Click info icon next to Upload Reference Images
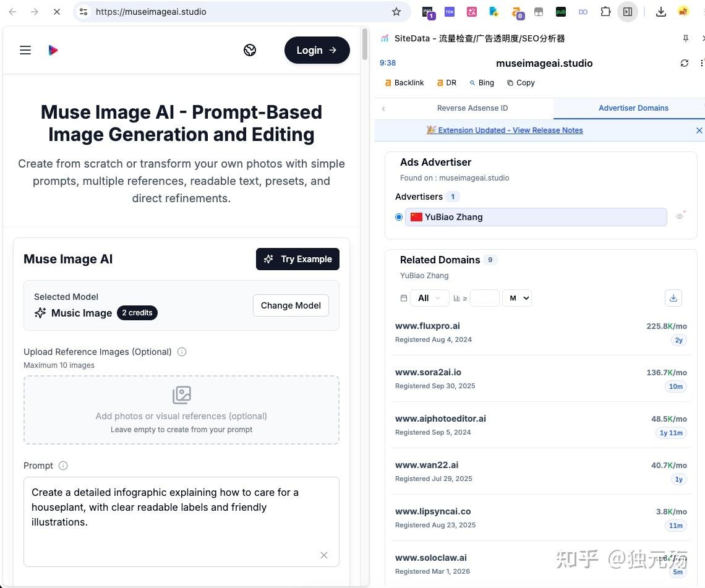 [x=182, y=352]
